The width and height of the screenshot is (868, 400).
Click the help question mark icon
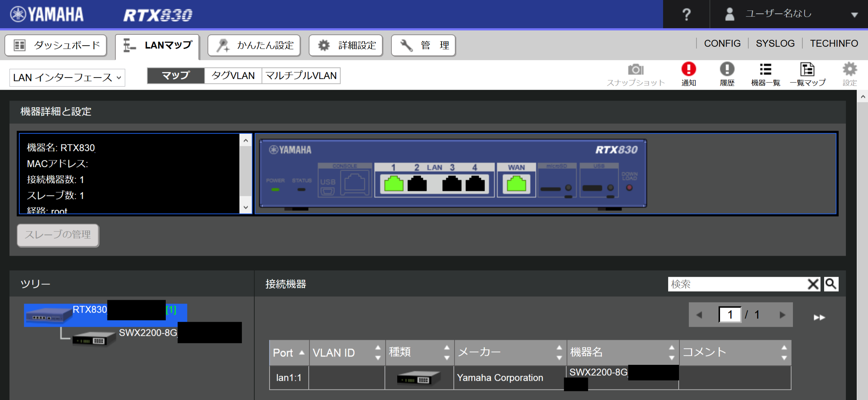click(686, 15)
